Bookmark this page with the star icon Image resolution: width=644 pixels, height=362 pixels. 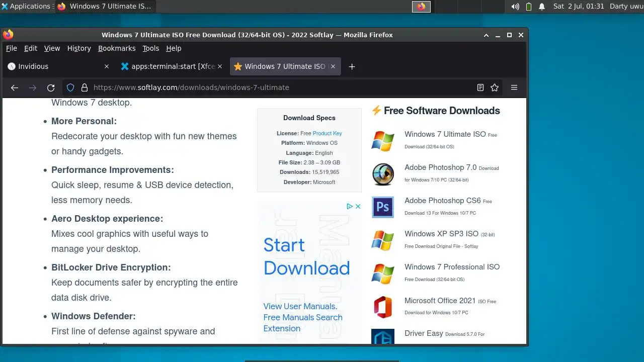point(495,87)
